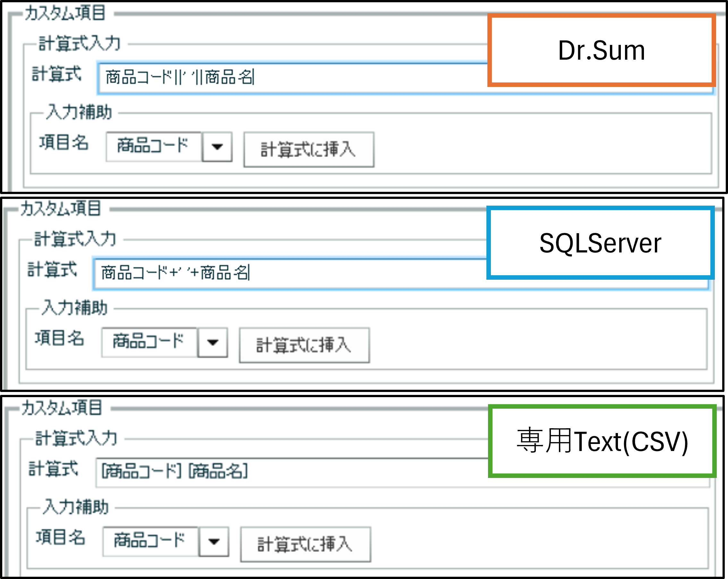Click the 計算式 label in the Dr.Sum panel
The image size is (728, 579).
pos(56,74)
